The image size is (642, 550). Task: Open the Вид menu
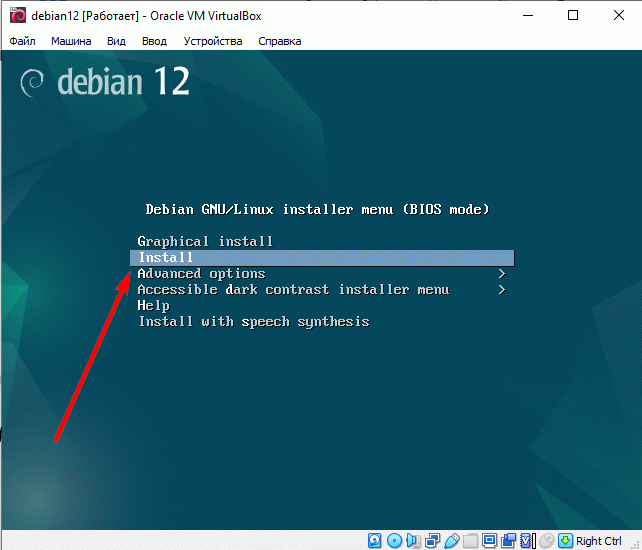[x=116, y=41]
